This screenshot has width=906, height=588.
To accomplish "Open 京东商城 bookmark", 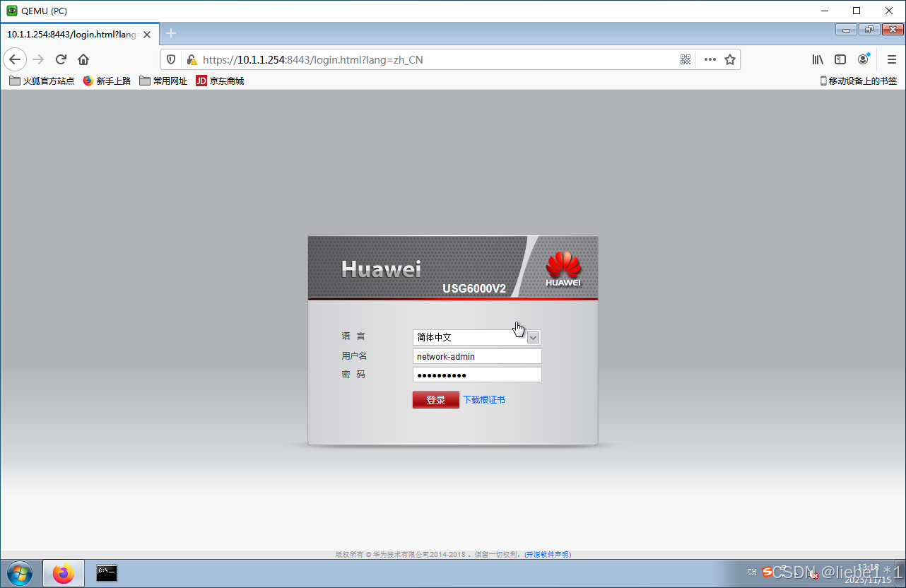I will pyautogui.click(x=220, y=81).
